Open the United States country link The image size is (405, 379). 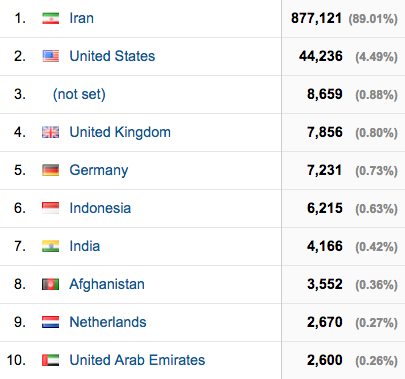112,56
